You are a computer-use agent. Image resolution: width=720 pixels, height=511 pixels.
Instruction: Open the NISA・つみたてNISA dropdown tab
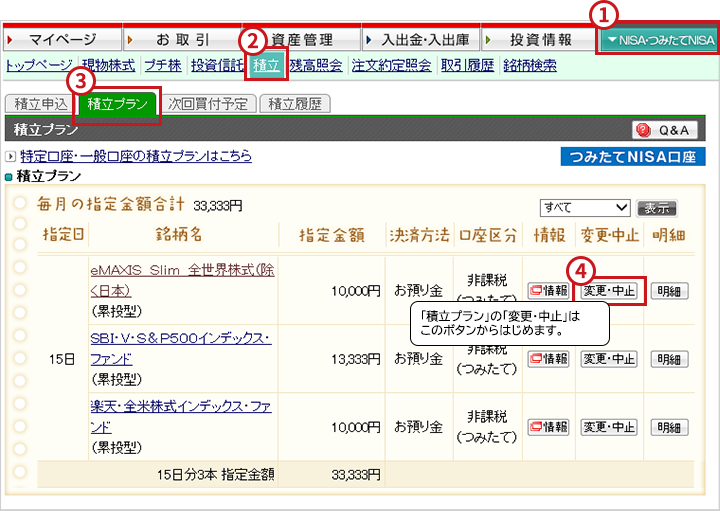(x=660, y=40)
